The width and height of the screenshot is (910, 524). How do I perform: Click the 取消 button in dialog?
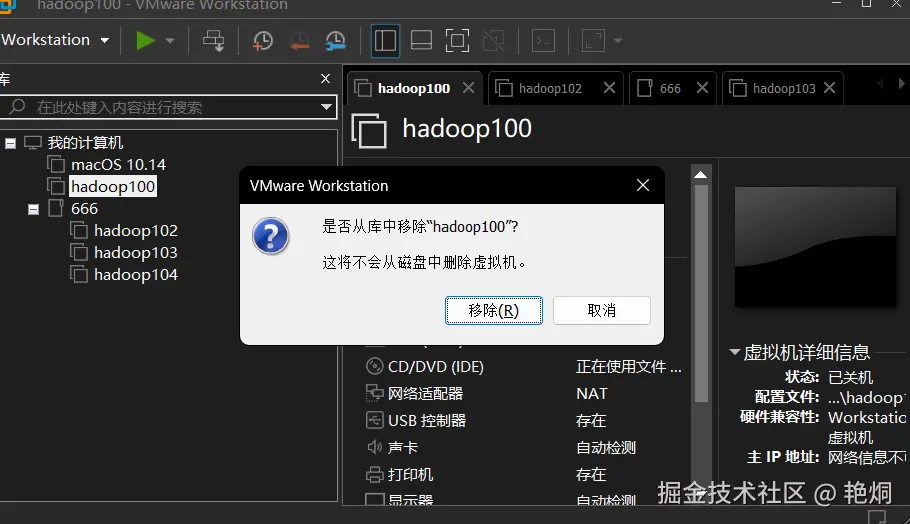pos(602,310)
